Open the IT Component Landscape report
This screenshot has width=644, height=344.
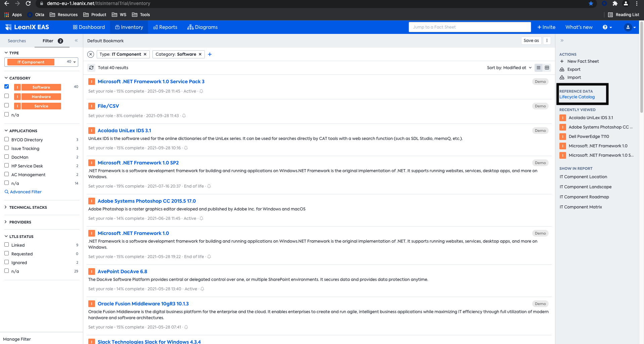586,187
